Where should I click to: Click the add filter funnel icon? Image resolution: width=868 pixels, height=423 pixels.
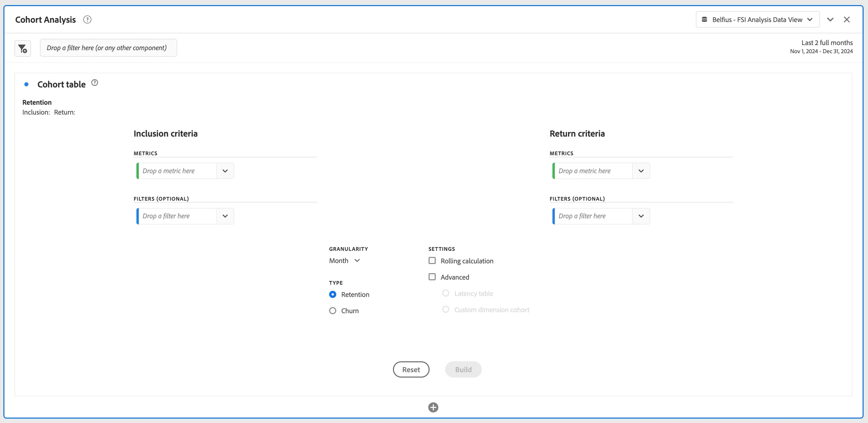(23, 48)
